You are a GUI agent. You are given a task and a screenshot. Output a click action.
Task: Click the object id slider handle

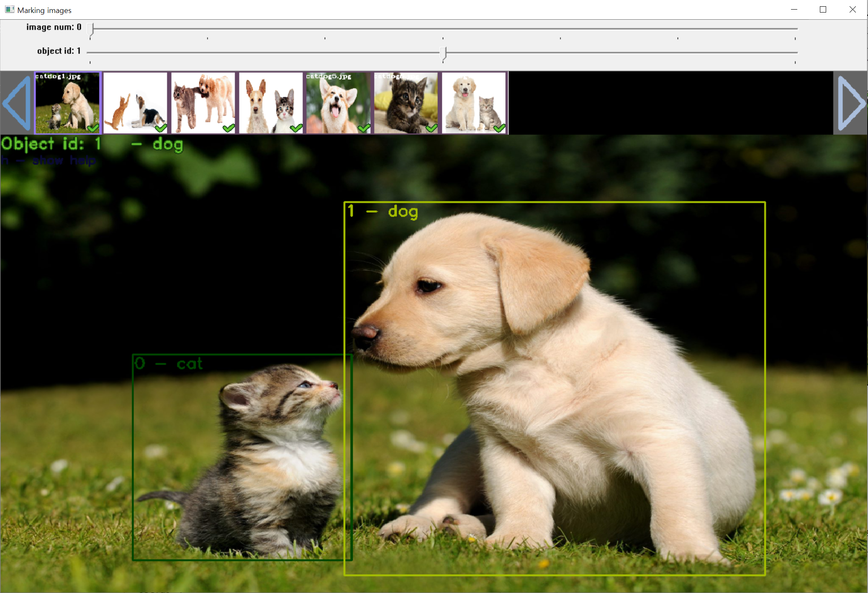pyautogui.click(x=444, y=53)
